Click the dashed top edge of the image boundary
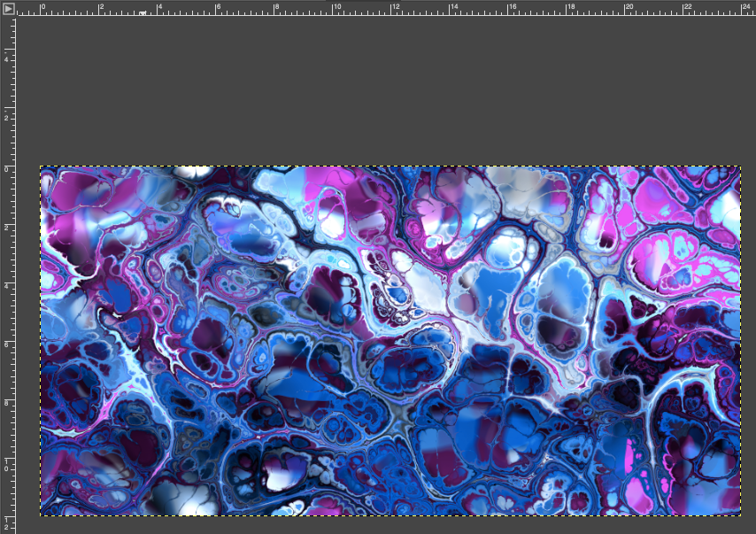 390,166
